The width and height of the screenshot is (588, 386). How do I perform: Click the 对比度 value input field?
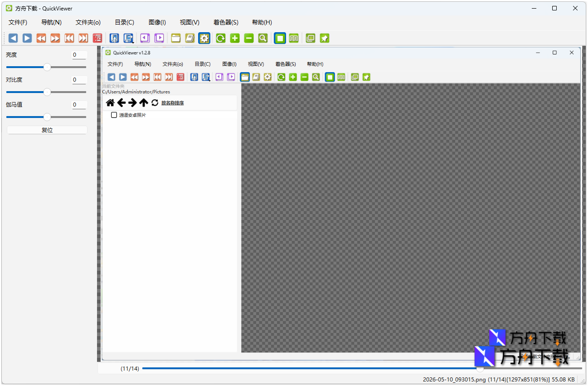coord(79,80)
